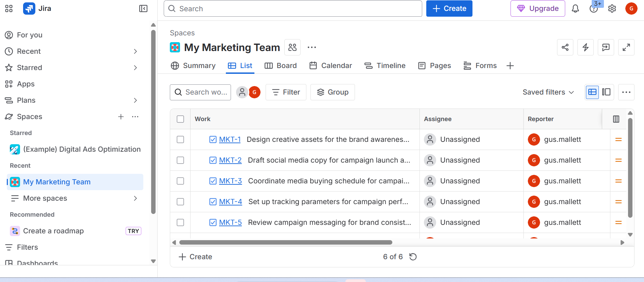The image size is (644, 282).
Task: Switch to the Calendar tab
Action: tap(330, 66)
